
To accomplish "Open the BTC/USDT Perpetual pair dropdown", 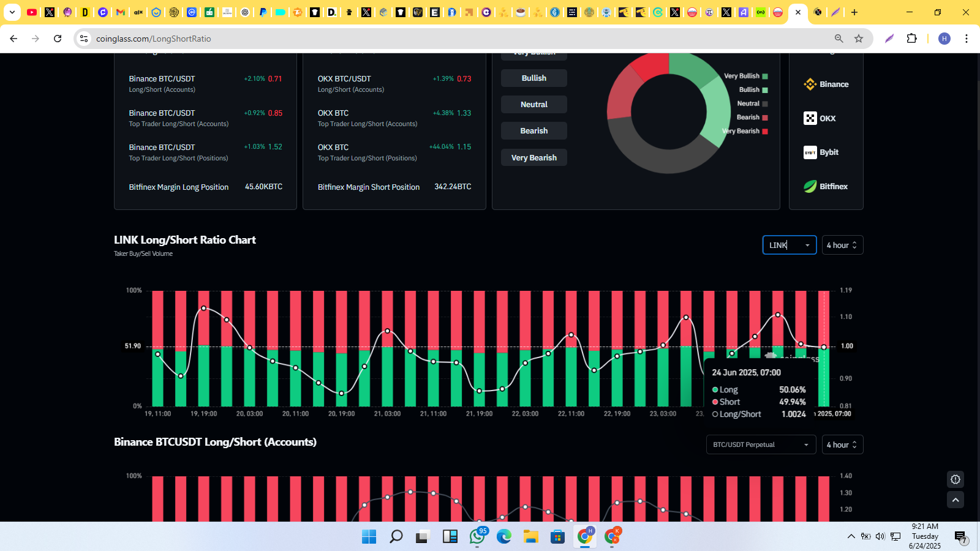I will point(761,444).
